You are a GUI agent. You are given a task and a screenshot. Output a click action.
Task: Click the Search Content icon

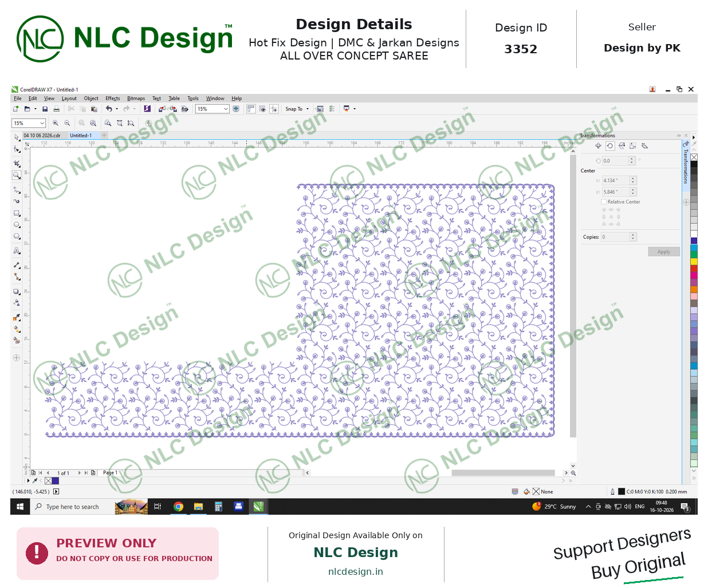click(147, 109)
